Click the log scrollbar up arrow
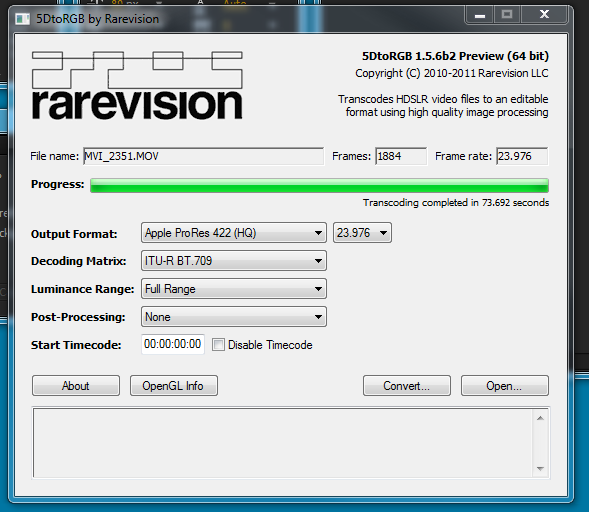This screenshot has height=512, width=589. pos(540,418)
